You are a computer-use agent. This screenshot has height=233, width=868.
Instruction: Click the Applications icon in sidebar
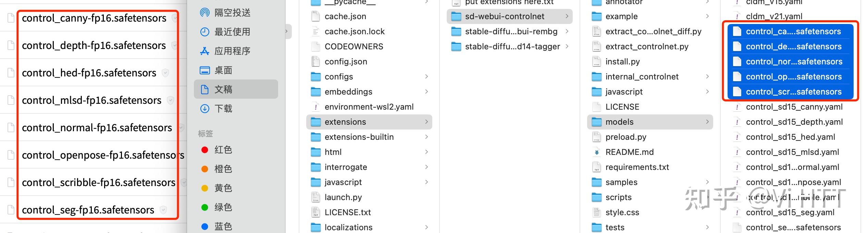[x=204, y=51]
